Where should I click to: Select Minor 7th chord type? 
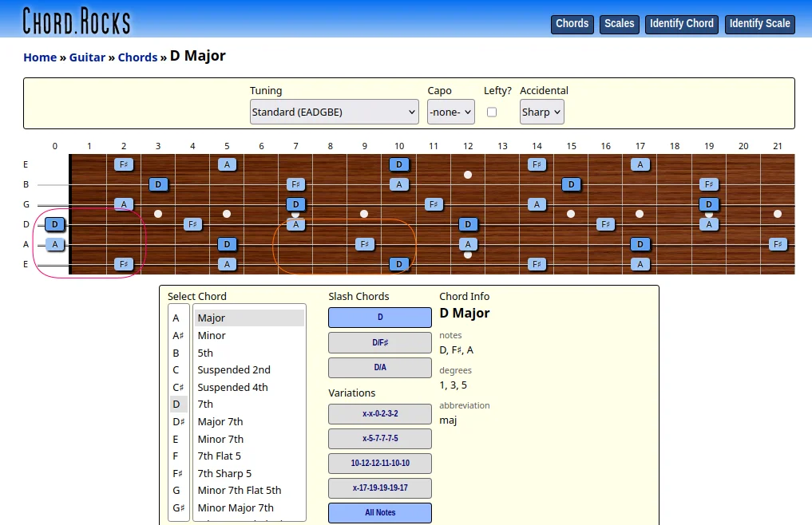[249, 439]
